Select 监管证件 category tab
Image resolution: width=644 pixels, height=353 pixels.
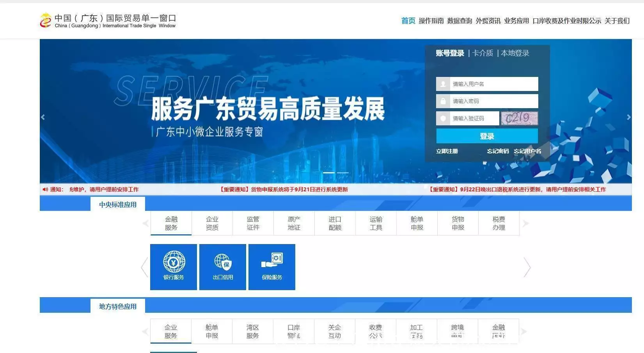pyautogui.click(x=253, y=223)
